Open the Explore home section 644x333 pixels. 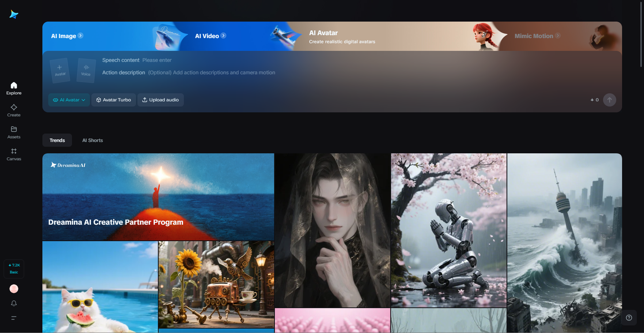[x=14, y=88]
